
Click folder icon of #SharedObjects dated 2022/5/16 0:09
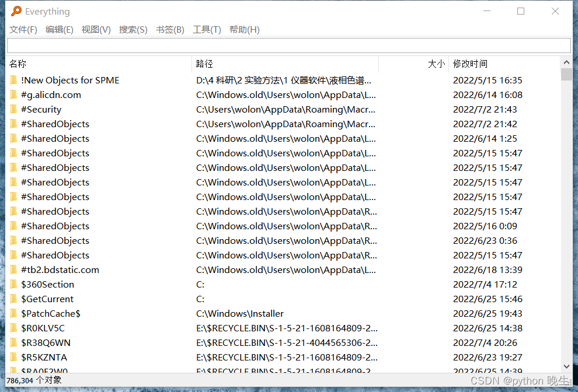13,226
